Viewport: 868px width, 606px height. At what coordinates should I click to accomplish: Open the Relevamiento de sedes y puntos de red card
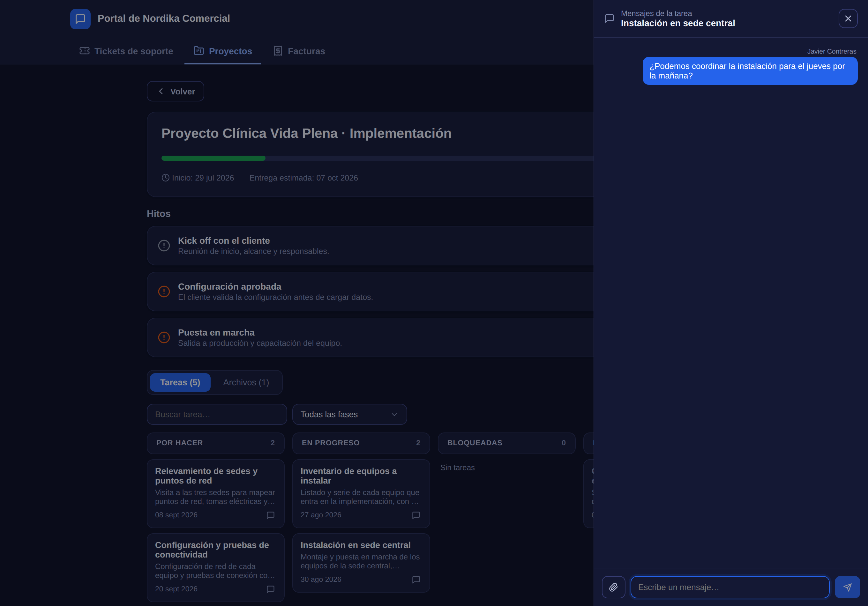coord(215,493)
